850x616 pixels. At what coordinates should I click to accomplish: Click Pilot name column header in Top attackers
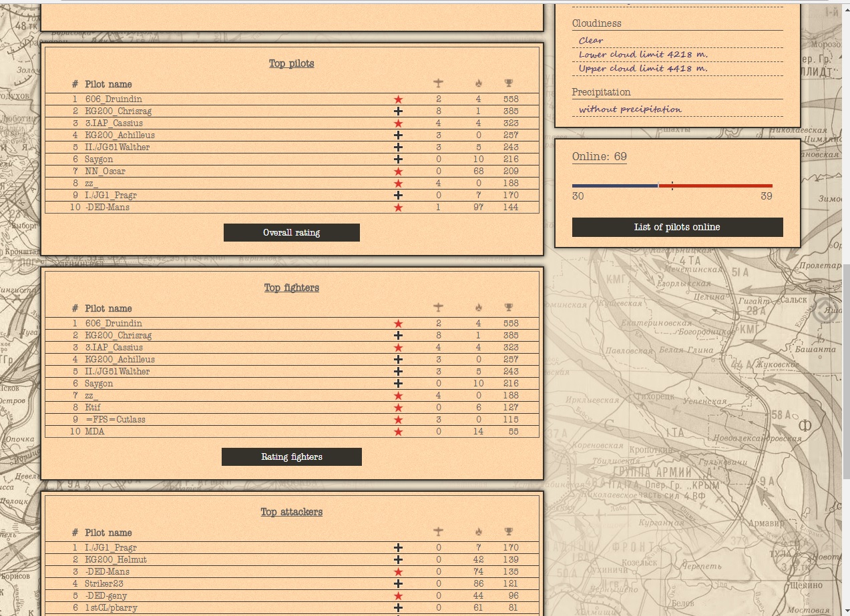click(108, 533)
